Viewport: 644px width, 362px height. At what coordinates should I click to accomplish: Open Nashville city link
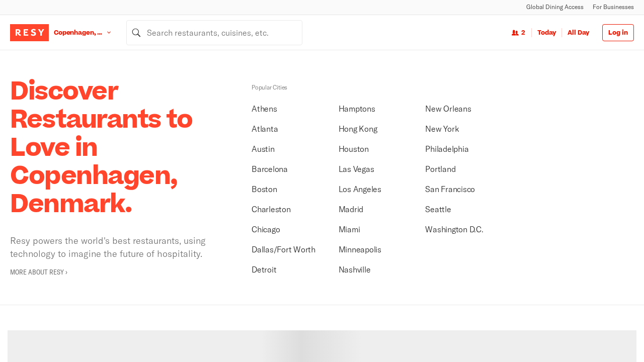coord(354,269)
